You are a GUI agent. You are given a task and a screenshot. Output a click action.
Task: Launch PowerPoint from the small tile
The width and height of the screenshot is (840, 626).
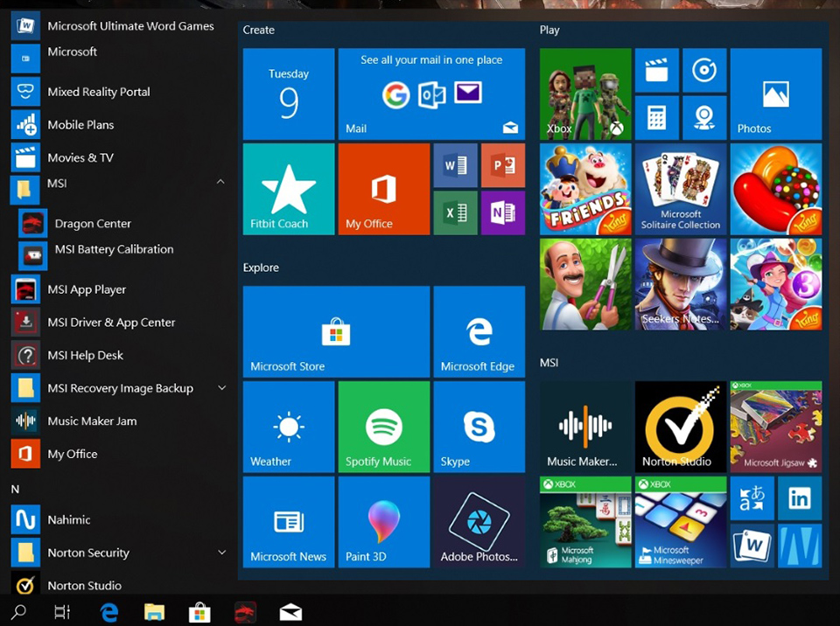503,165
